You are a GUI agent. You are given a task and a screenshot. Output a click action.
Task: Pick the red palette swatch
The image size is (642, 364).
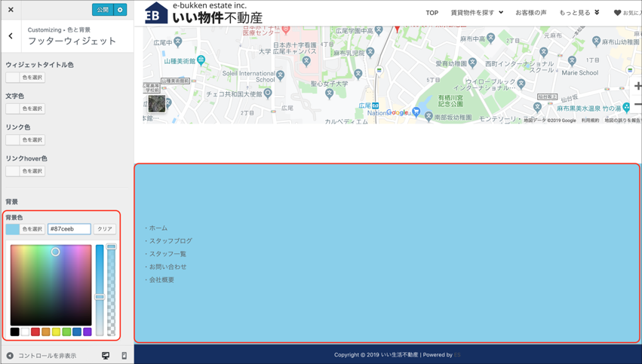(x=35, y=332)
